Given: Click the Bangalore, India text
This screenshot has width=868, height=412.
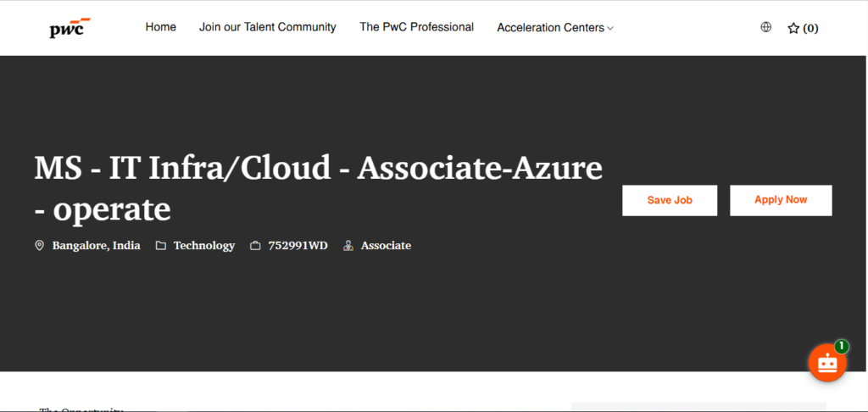Looking at the screenshot, I should (97, 245).
